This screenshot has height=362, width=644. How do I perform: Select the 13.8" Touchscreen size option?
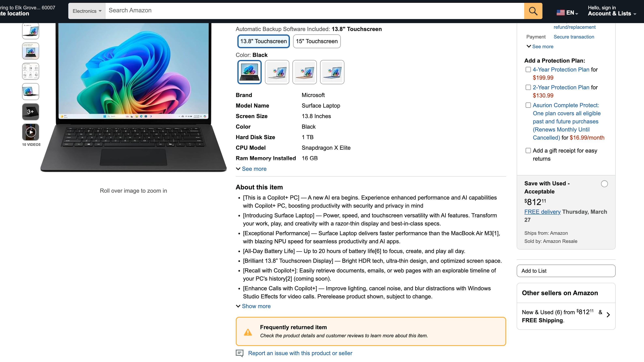pyautogui.click(x=264, y=41)
